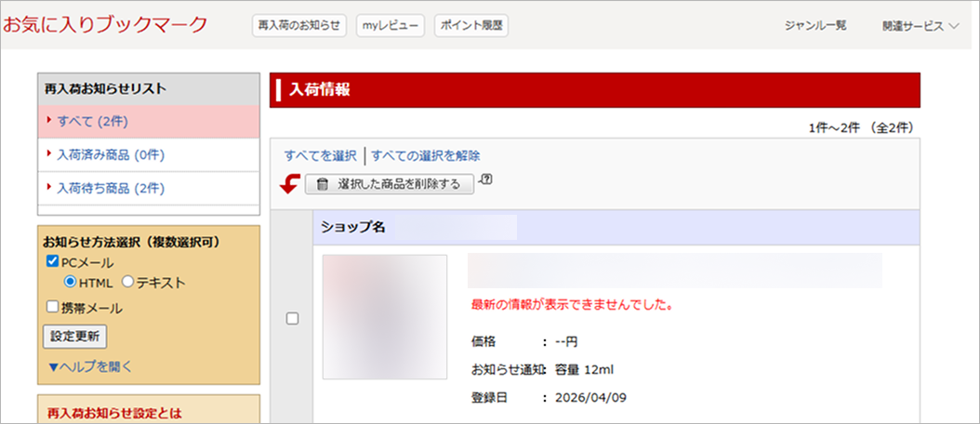Viewport: 980px width, 424px height.
Task: Select the テキスト radio button
Action: (127, 282)
